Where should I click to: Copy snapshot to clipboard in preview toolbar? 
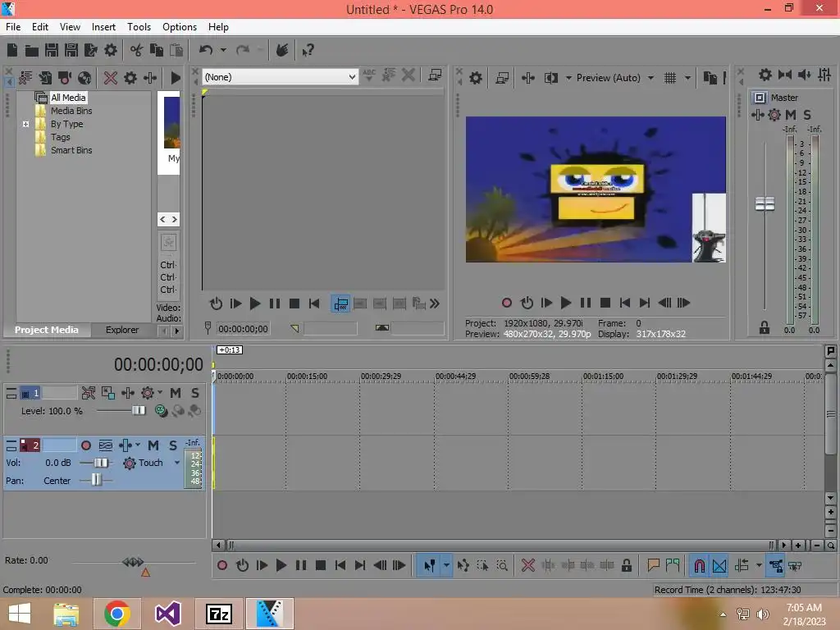(x=710, y=78)
